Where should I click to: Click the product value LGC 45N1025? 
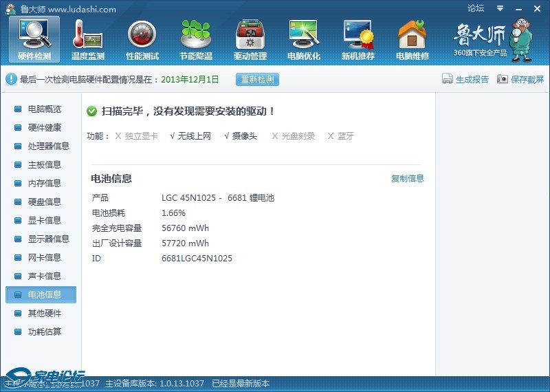[x=218, y=198]
